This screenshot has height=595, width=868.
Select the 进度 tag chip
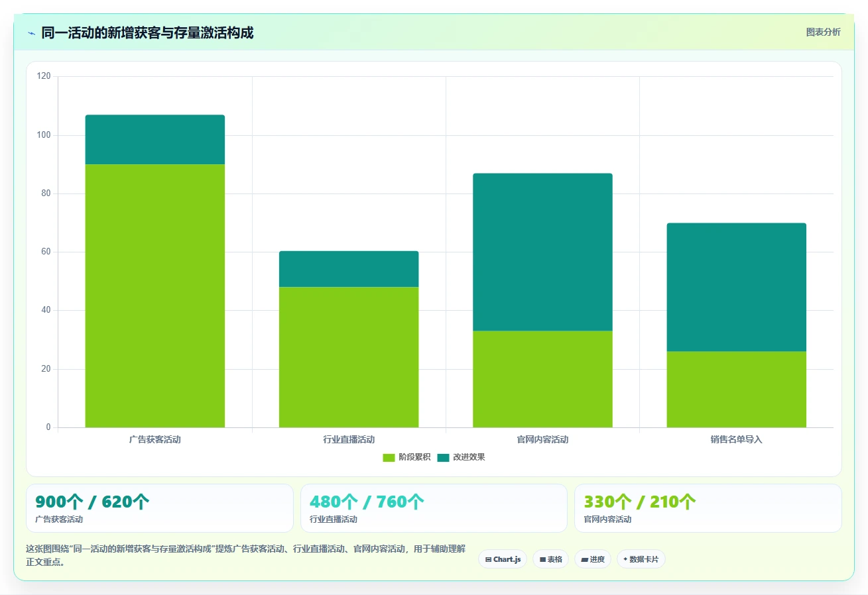[x=592, y=559]
